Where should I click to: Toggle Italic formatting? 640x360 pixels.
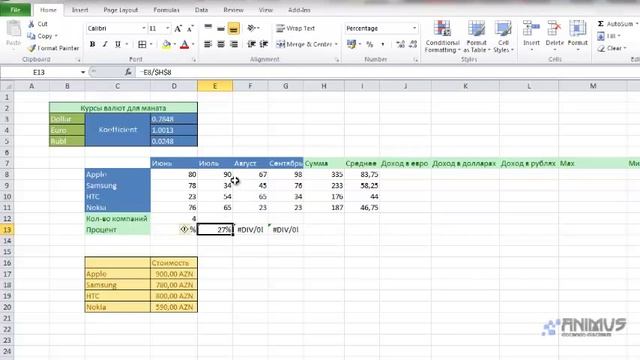coord(105,44)
